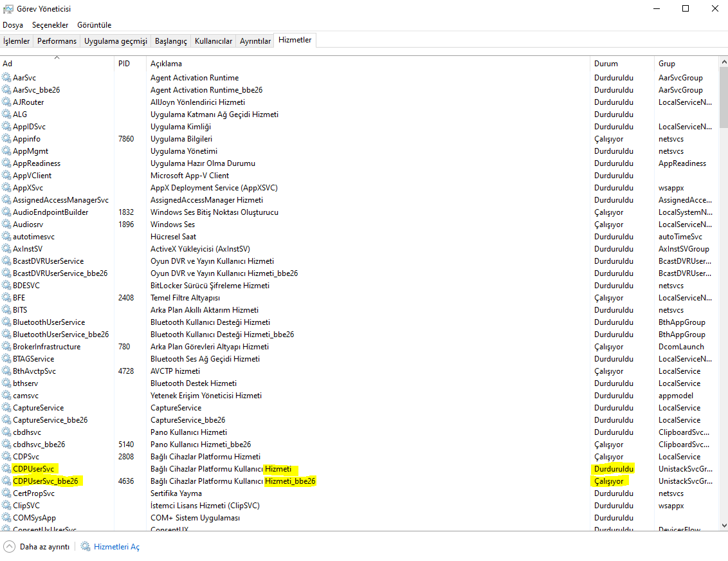This screenshot has width=728, height=561.
Task: Click the service icon for AudioEndpointBuilder
Action: pyautogui.click(x=6, y=212)
